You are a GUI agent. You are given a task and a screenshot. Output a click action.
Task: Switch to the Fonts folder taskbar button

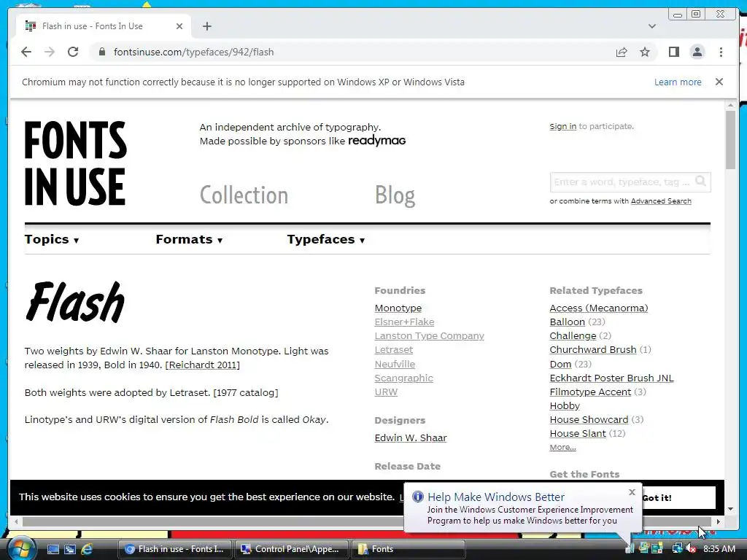coord(408,549)
